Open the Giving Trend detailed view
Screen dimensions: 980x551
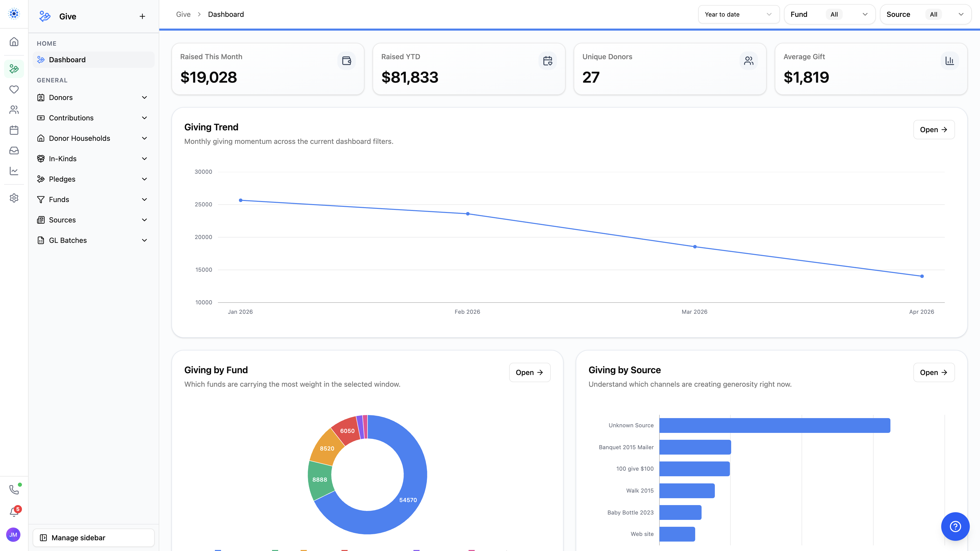[934, 129]
